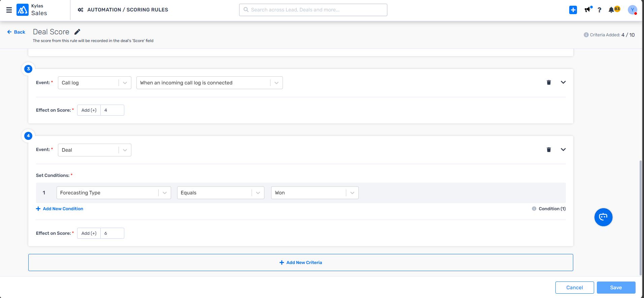Delete the Call log criteria with trash icon
The image size is (644, 298).
tap(549, 82)
